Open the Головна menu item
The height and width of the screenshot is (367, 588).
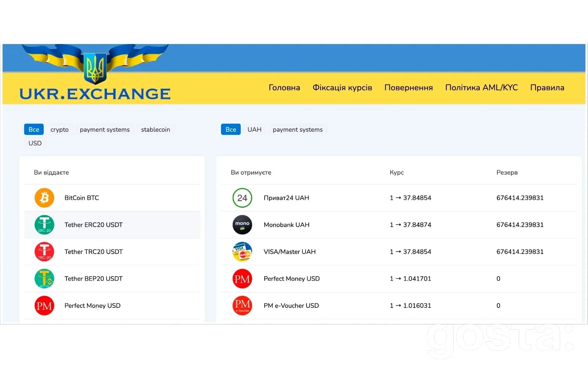(x=284, y=88)
